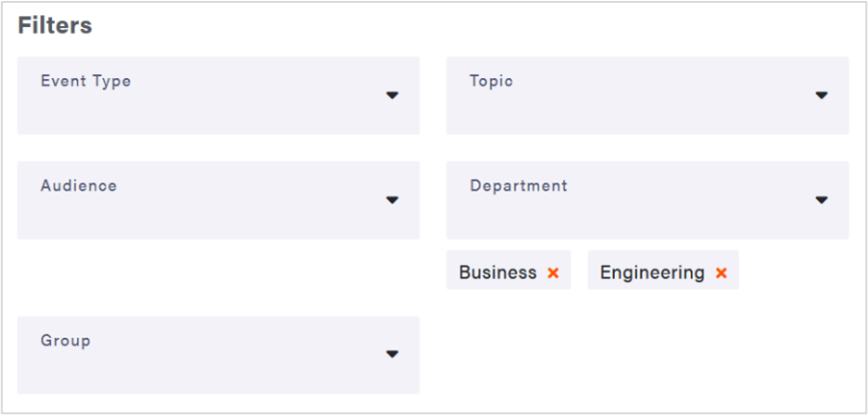Click the Event Type dropdown arrow

coord(392,95)
